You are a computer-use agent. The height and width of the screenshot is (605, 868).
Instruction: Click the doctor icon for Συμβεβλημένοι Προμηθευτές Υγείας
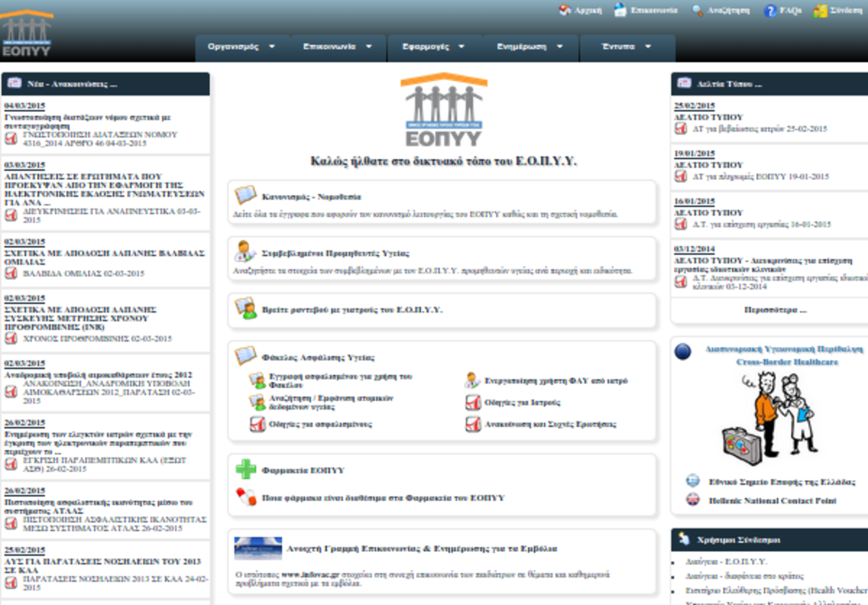coord(245,253)
